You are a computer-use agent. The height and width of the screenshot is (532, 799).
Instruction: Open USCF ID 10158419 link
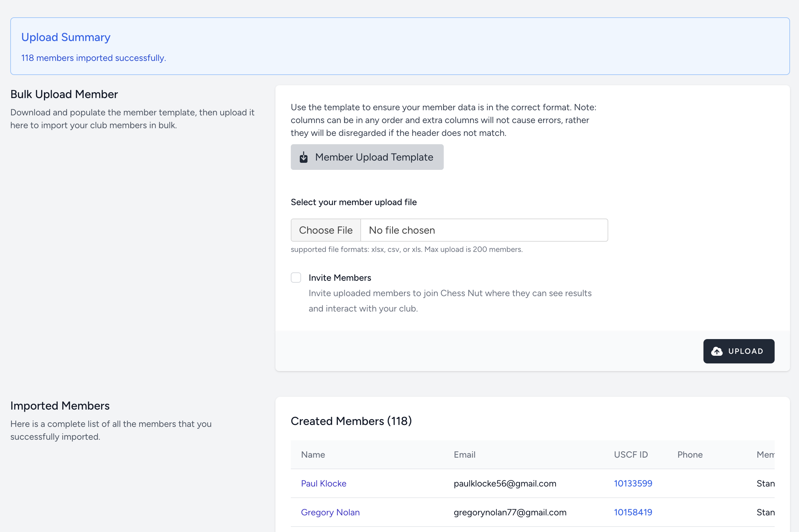[633, 512]
